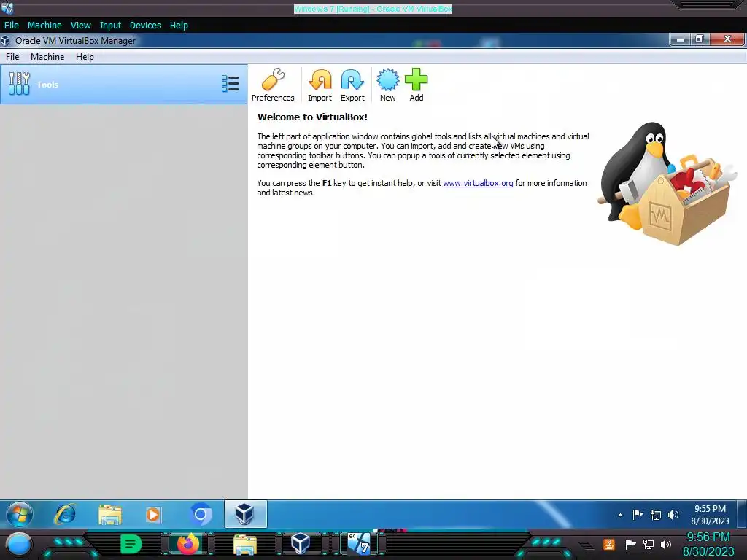
Task: Click the Show Desktop strip on guest taskbar
Action: pos(742,514)
